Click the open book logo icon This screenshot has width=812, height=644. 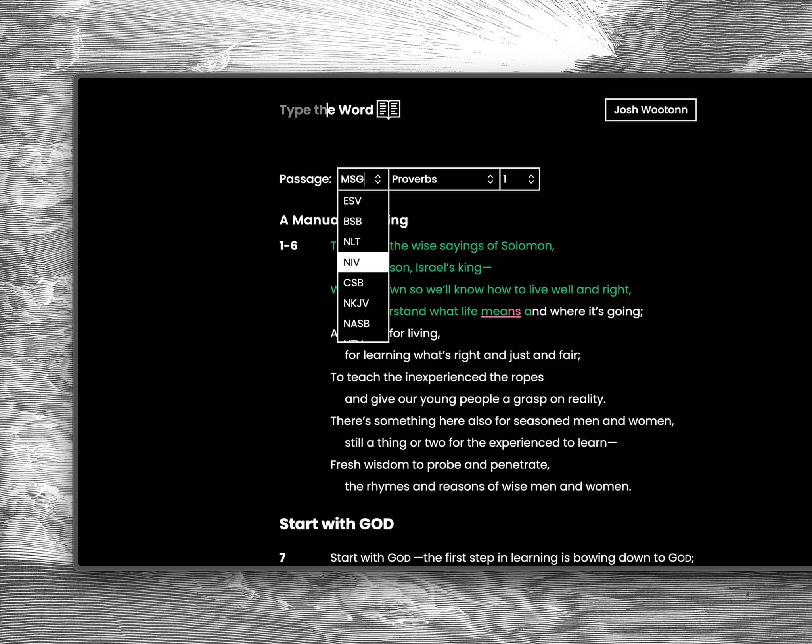389,110
